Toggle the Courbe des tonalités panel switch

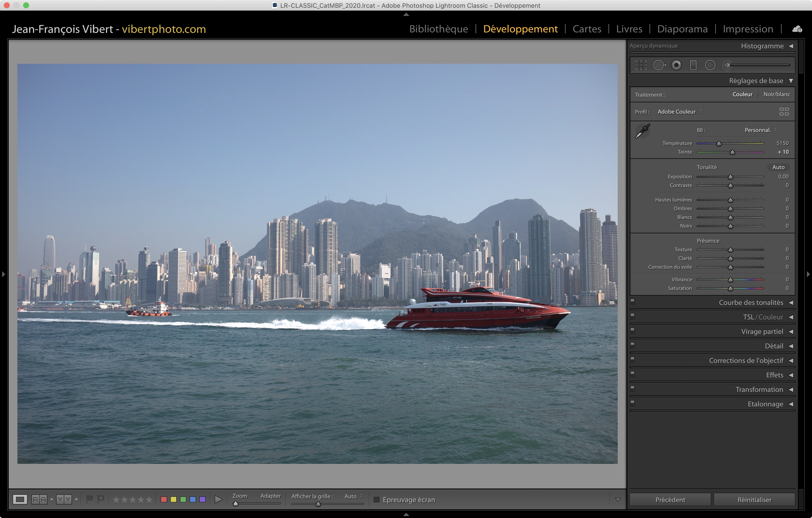coord(633,302)
